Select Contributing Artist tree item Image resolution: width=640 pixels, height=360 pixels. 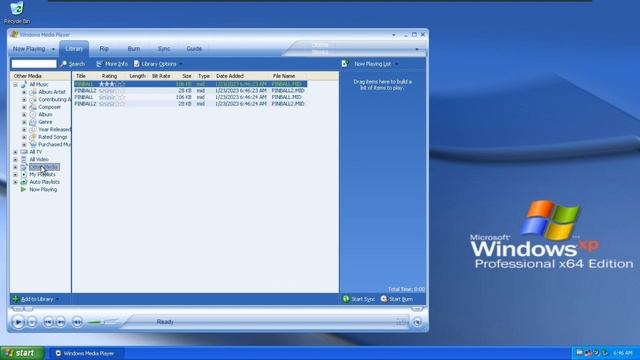coord(54,100)
